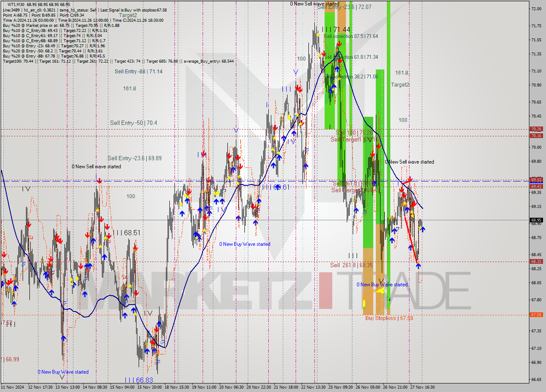Click the '19 Nov 11:00' time label
The image size is (546, 392).
pyautogui.click(x=204, y=387)
